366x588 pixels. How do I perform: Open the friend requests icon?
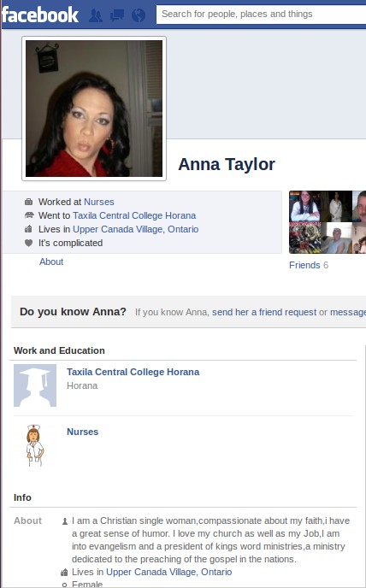(95, 15)
